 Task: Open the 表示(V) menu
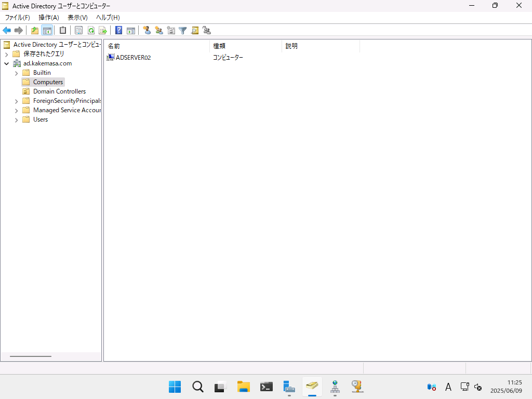click(x=77, y=18)
